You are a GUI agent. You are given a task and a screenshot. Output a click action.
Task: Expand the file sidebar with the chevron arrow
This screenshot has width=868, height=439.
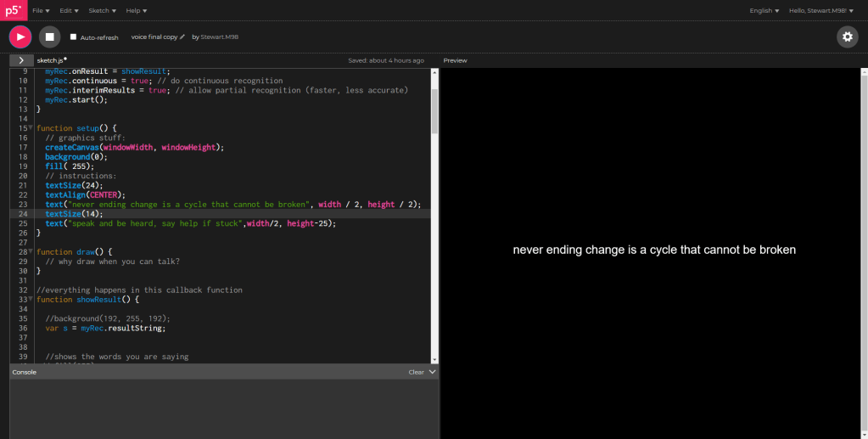click(21, 60)
